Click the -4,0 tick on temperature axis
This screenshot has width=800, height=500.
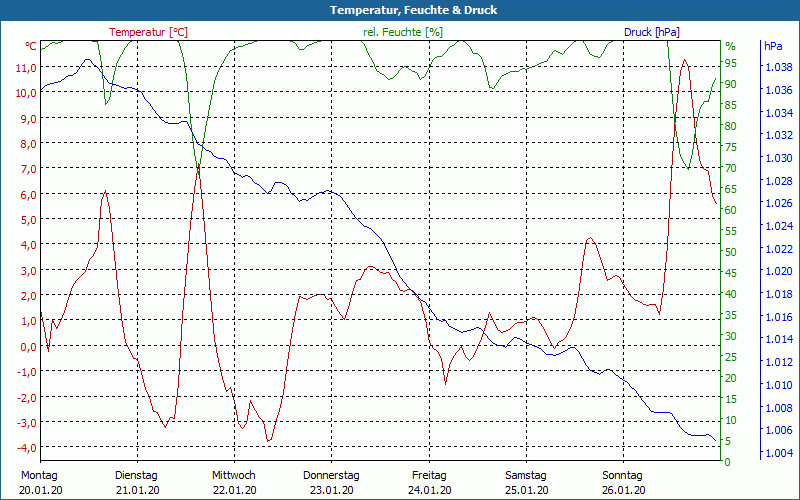pos(25,448)
